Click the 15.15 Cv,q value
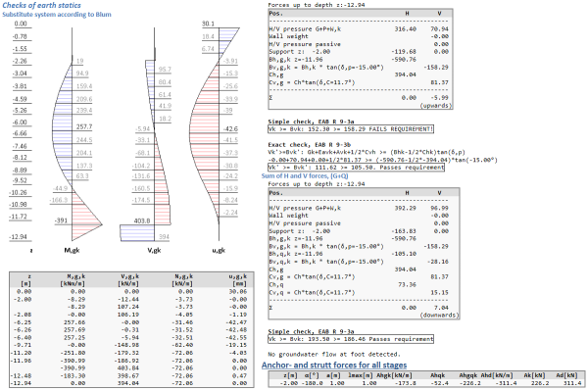 (439, 292)
